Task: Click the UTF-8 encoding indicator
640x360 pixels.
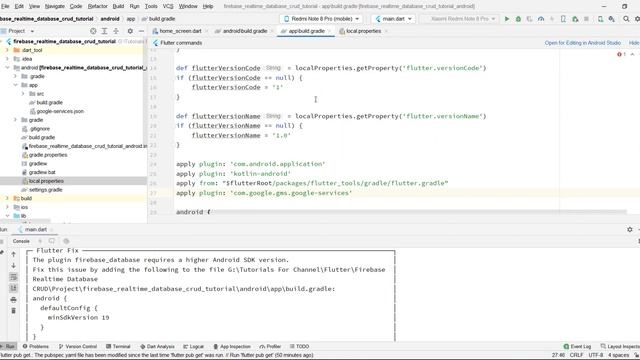Action: [x=596, y=356]
